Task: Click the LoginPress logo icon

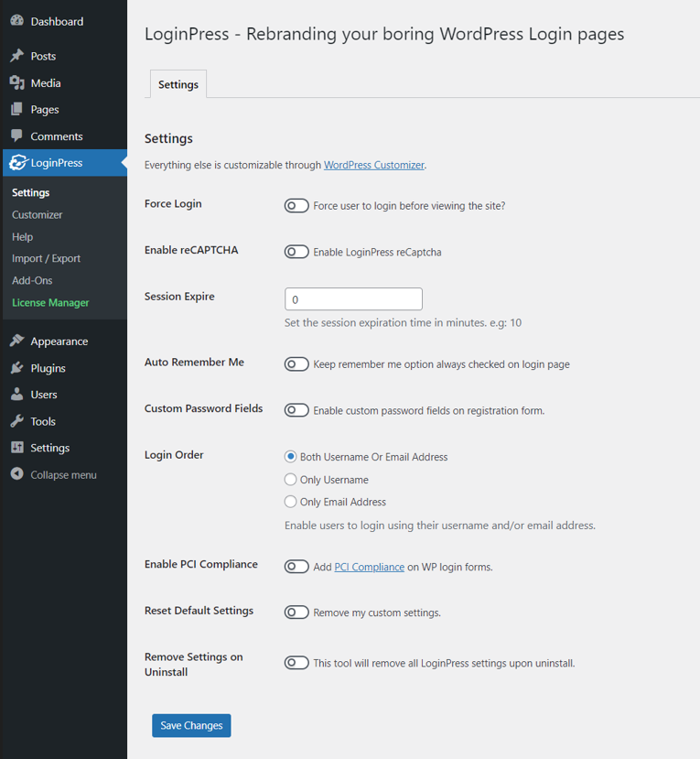Action: tap(18, 163)
